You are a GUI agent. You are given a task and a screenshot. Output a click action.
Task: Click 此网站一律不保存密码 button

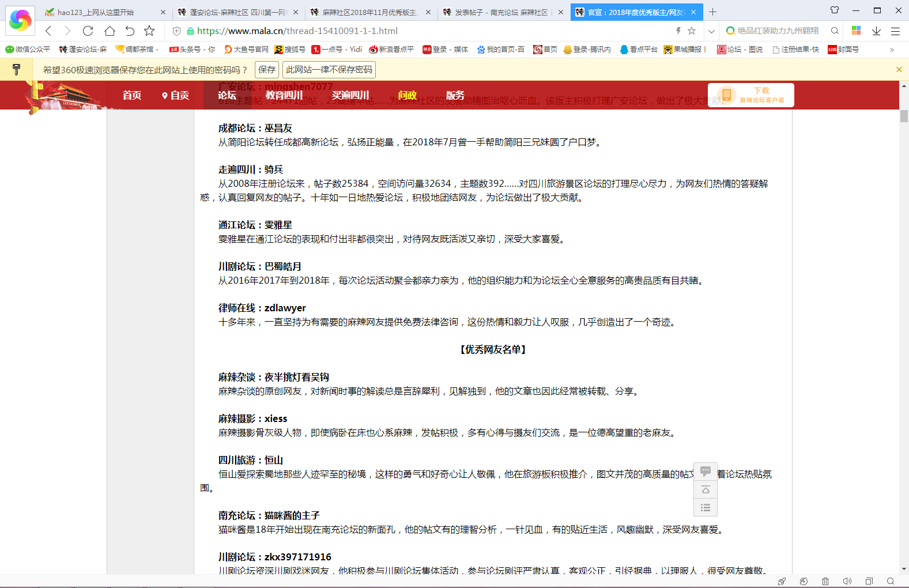tap(329, 70)
